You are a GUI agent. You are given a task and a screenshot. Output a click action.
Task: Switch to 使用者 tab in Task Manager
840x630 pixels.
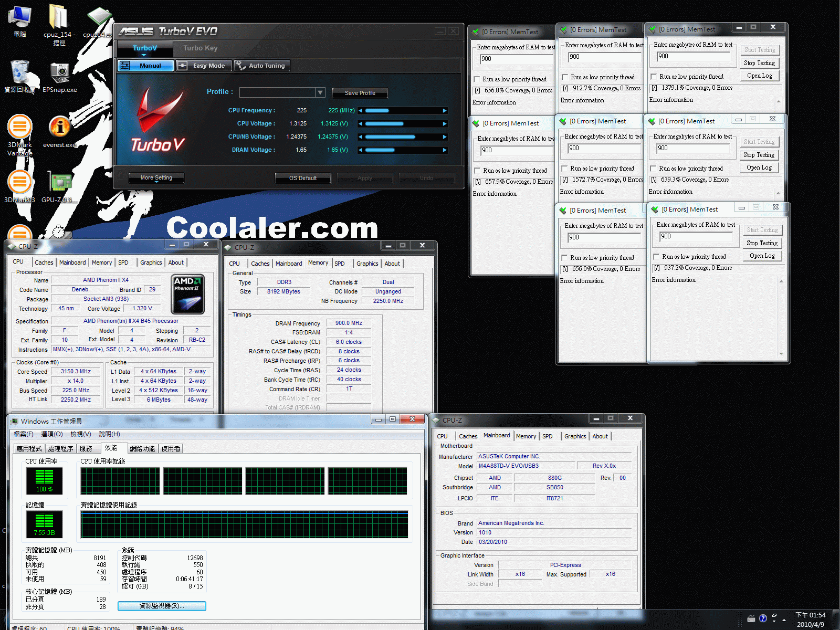[171, 448]
